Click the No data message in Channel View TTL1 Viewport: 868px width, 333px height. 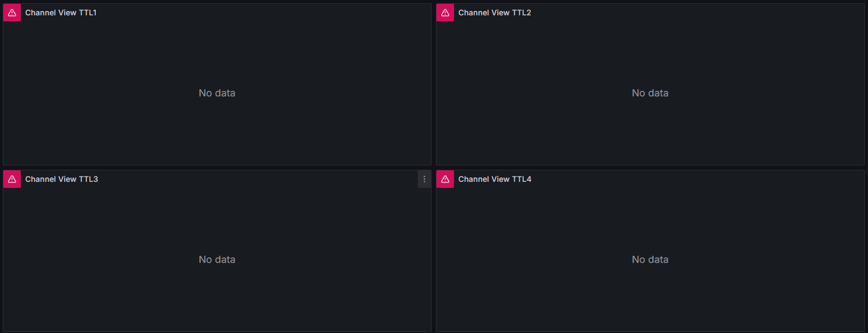tap(217, 93)
